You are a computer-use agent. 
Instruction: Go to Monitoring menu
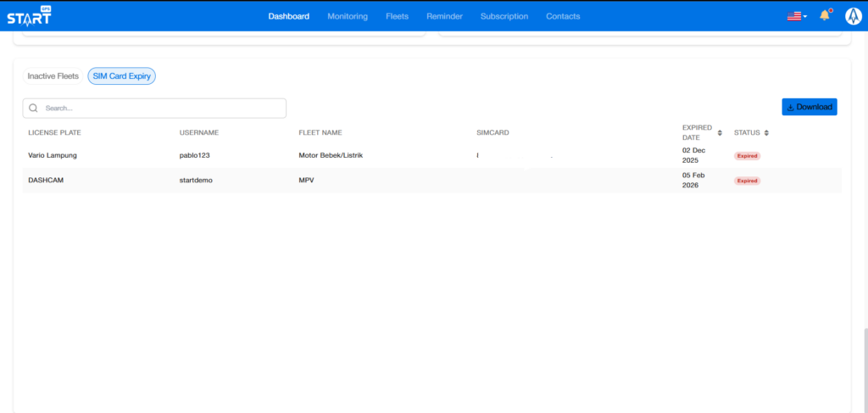tap(348, 16)
